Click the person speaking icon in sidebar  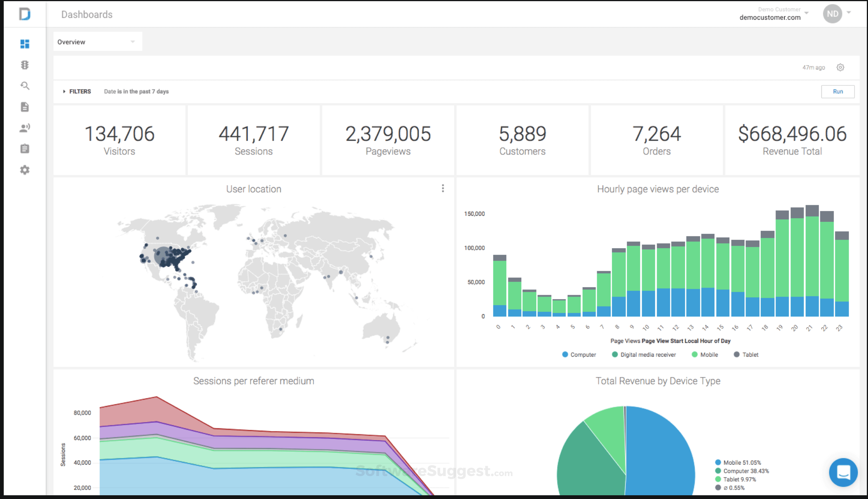[x=25, y=128]
